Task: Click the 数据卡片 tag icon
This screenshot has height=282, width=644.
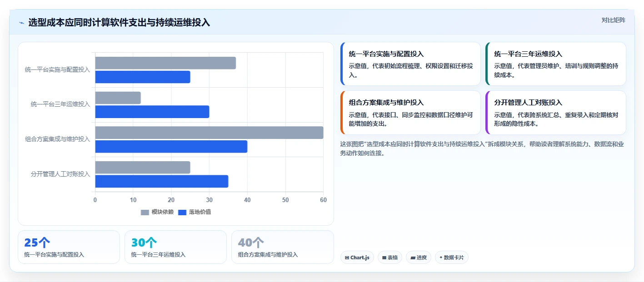Action: click(441, 257)
